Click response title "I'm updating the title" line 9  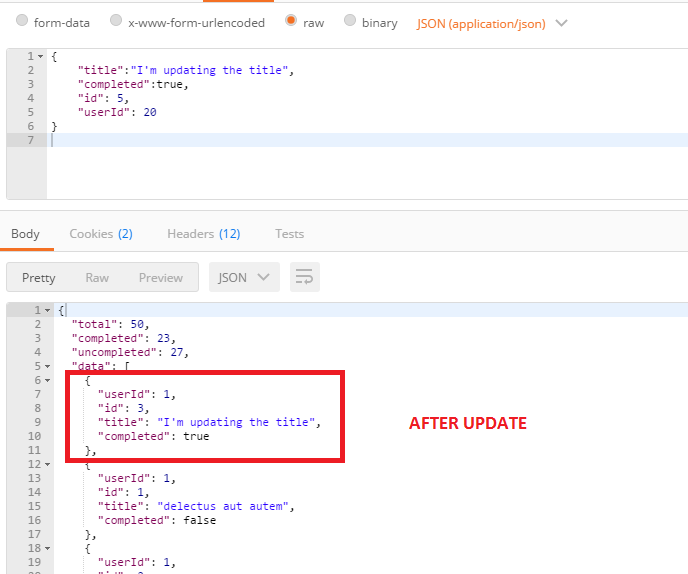pyautogui.click(x=236, y=423)
